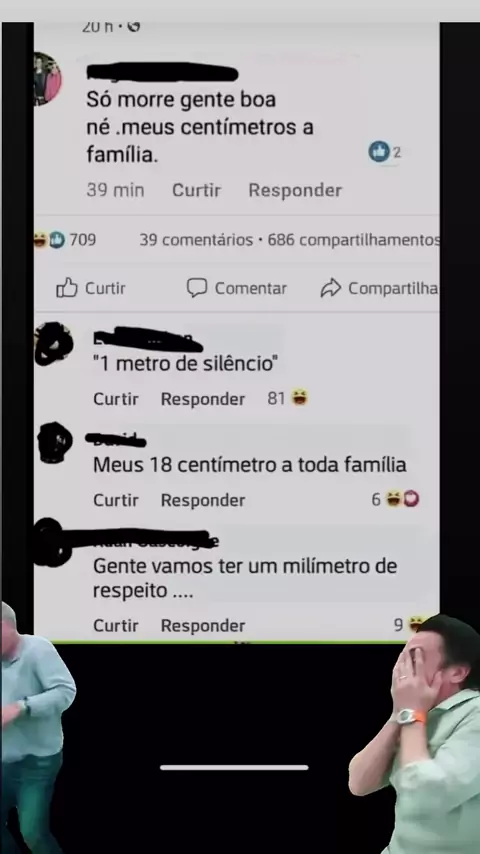Click the 39 min timestamp
This screenshot has height=854, width=480.
pyautogui.click(x=115, y=190)
